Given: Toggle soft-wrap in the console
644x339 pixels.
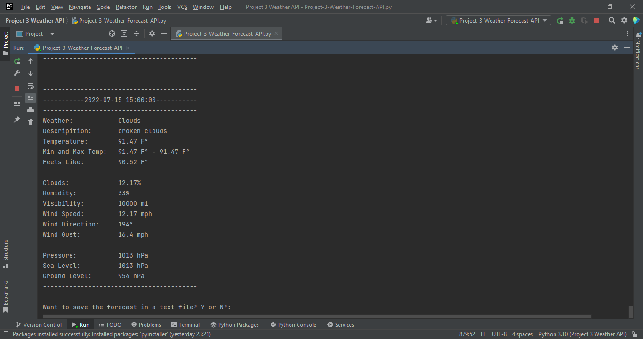Looking at the screenshot, I should [x=31, y=86].
